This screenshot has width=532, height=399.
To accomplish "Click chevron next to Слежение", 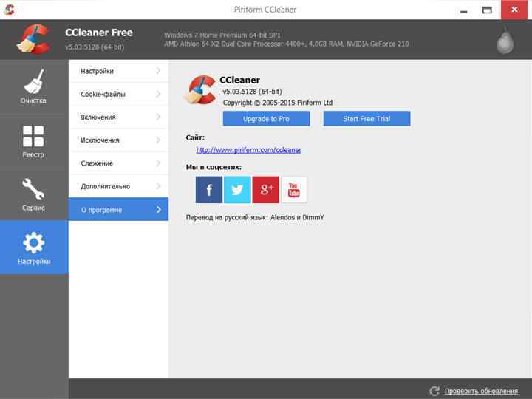I will (158, 163).
